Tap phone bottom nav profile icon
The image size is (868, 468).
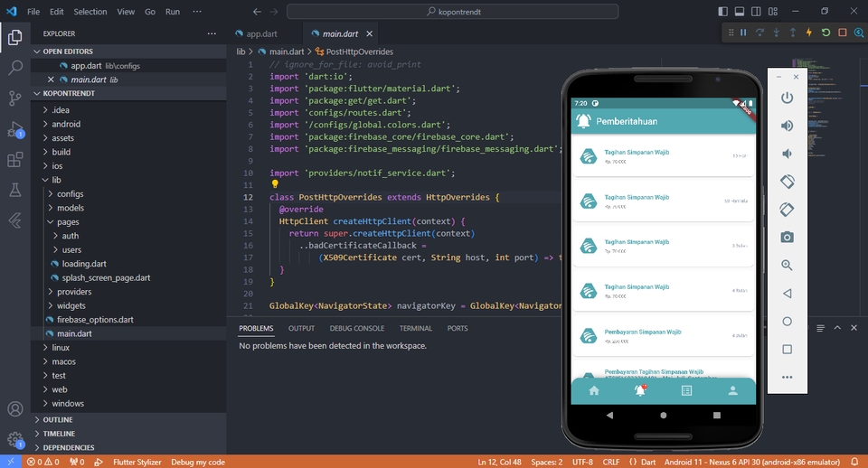pos(732,391)
